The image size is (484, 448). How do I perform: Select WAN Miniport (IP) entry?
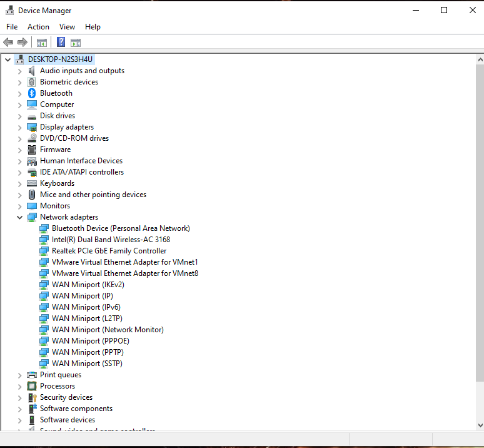[83, 296]
